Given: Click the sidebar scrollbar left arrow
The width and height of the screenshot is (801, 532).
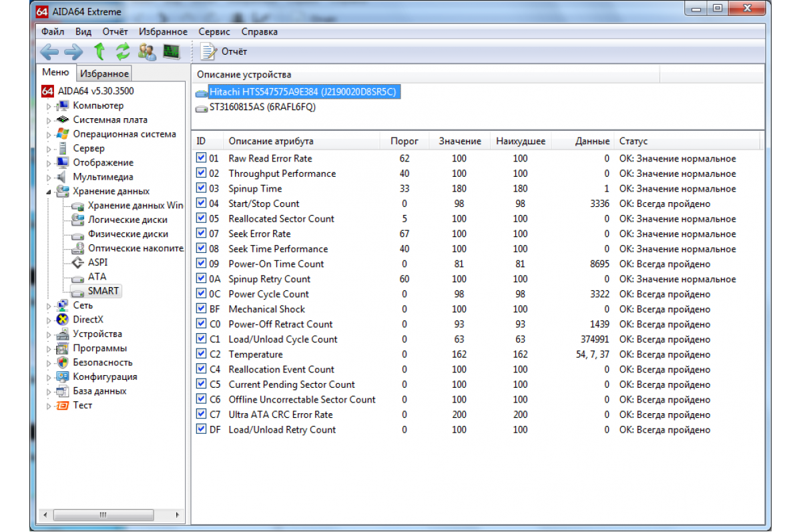Looking at the screenshot, I should (x=45, y=515).
